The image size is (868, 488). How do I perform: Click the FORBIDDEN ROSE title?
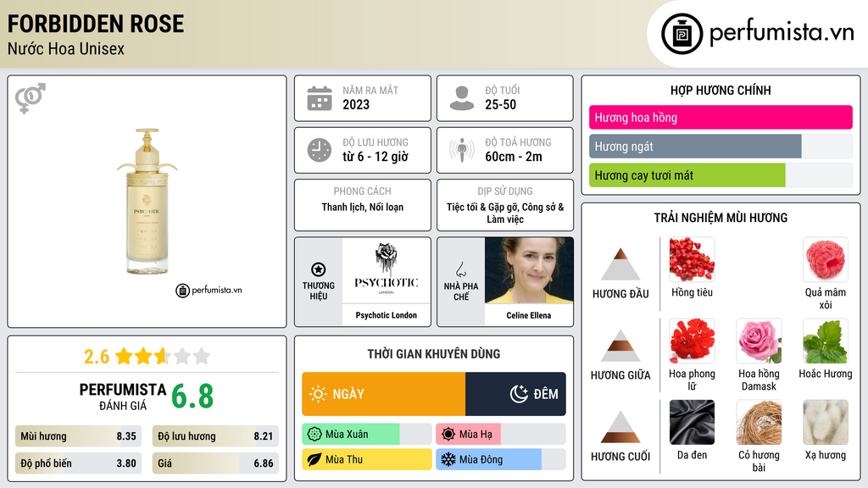pos(96,24)
